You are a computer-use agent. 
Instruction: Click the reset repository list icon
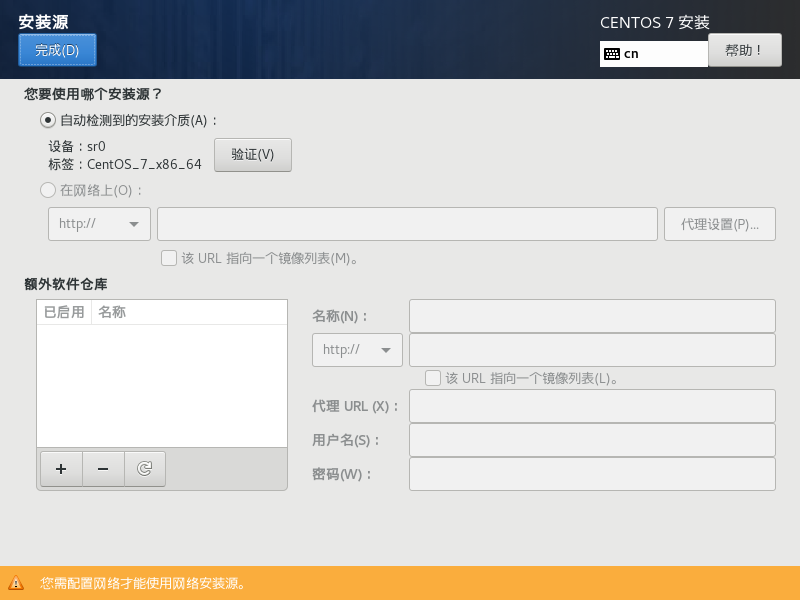[x=145, y=469]
